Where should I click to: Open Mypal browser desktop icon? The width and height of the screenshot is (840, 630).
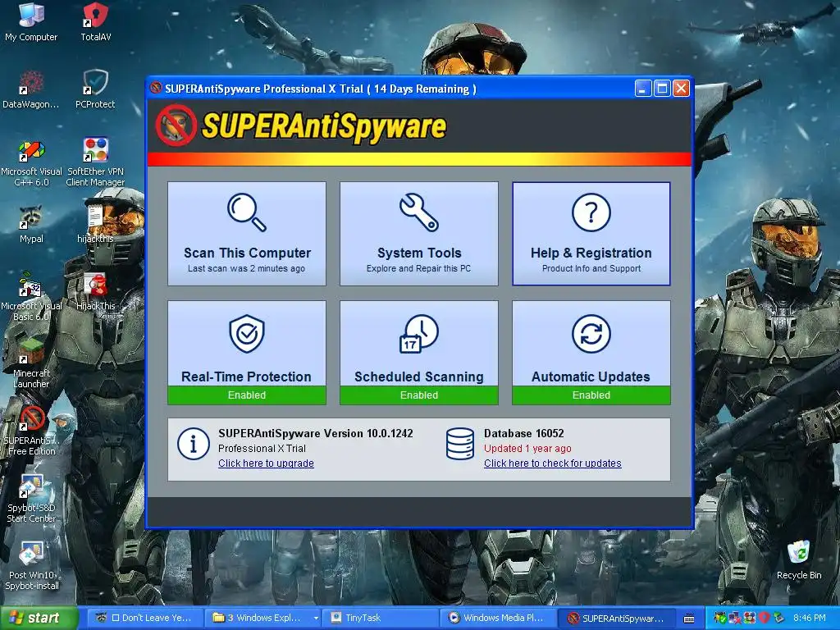click(x=31, y=224)
